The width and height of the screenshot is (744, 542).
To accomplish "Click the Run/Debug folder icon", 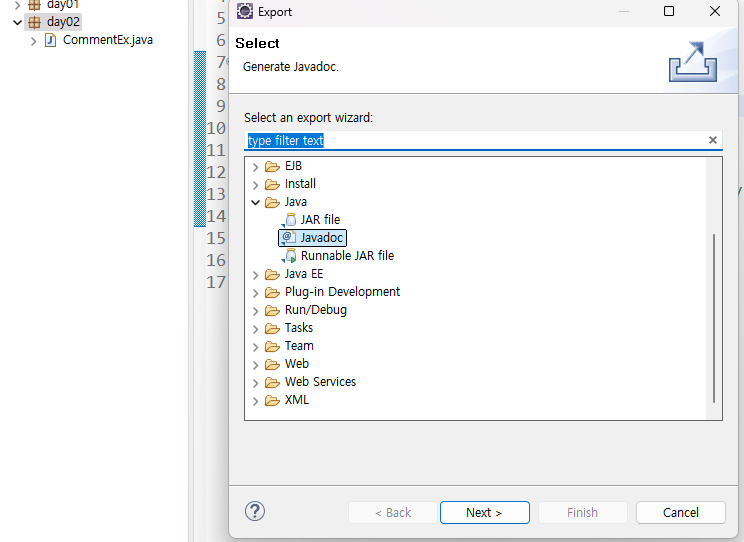I will [272, 310].
